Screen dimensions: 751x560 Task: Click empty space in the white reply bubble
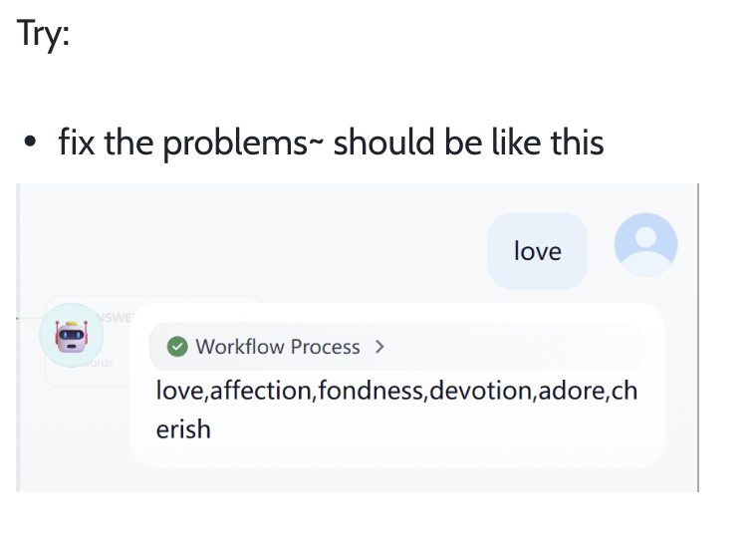click(x=448, y=438)
